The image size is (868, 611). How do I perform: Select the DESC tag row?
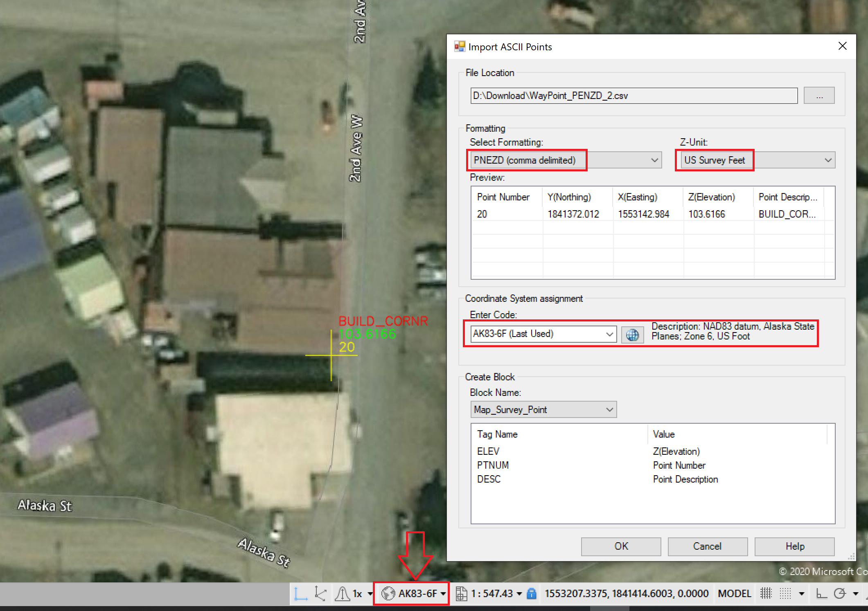pos(653,479)
